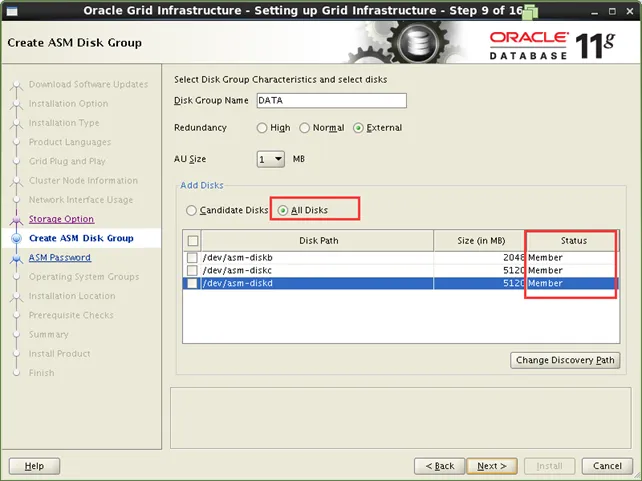Go to Storage Option step link
This screenshot has width=642, height=481.
(61, 219)
